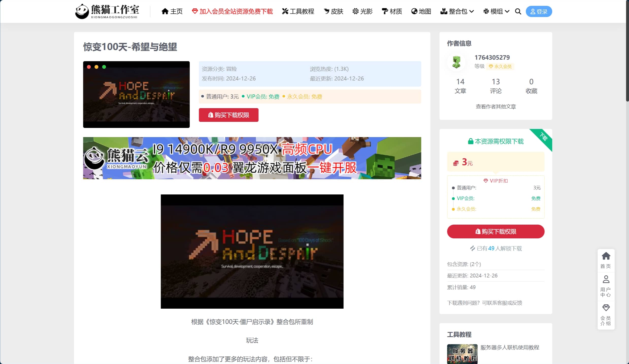Open 加入会员全站资源免费下载 link

point(232,11)
